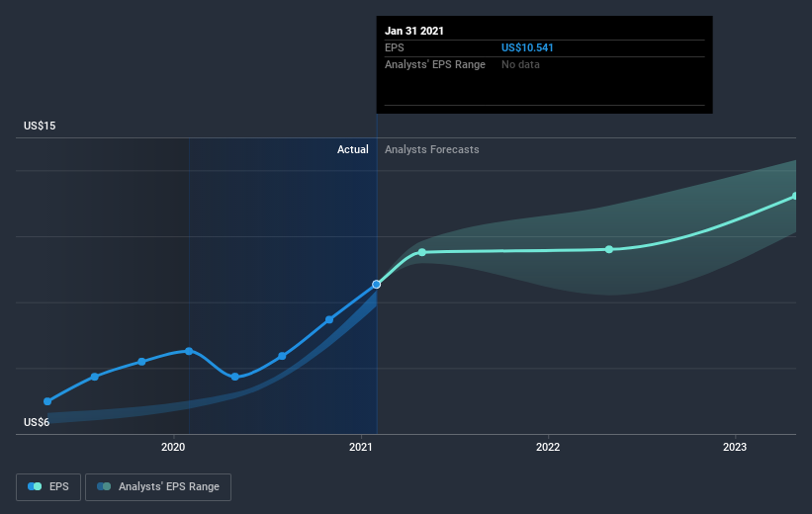
Task: Click the EPS dip point after 2020
Action: tap(235, 377)
